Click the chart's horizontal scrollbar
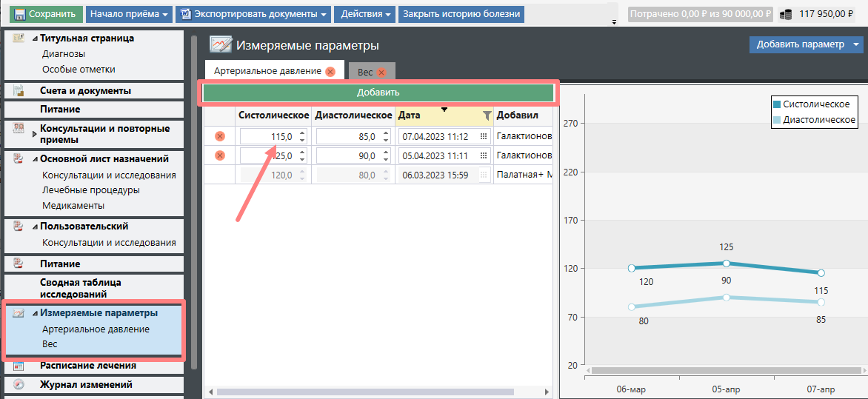This screenshot has height=399, width=868. click(722, 370)
